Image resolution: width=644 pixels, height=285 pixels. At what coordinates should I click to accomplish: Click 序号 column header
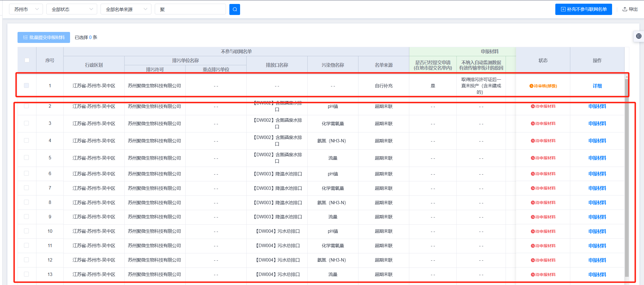pyautogui.click(x=50, y=60)
